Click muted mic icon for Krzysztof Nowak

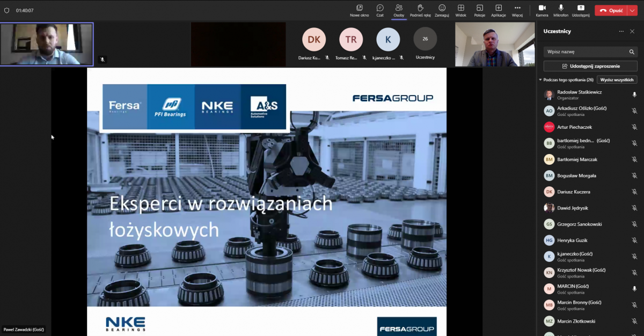634,273
